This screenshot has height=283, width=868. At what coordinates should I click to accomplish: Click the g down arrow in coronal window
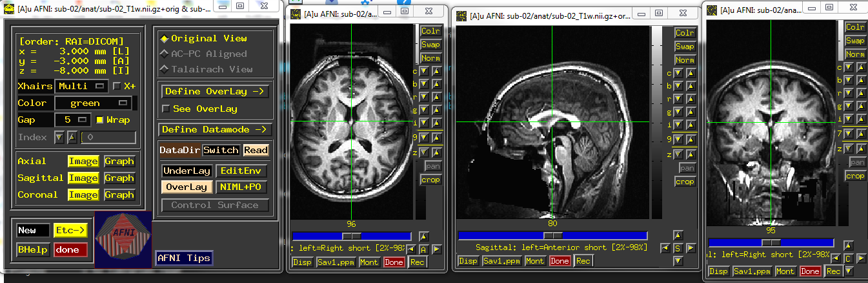point(849,107)
